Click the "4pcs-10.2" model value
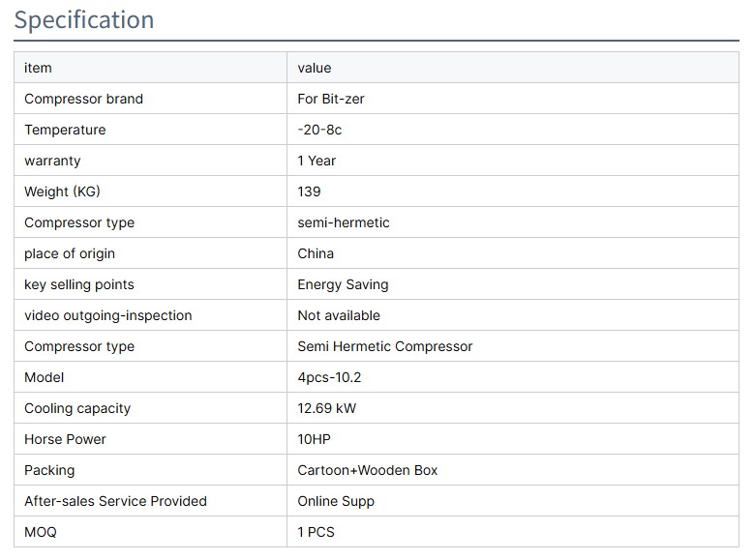Viewport: 754px width, 560px height. click(x=329, y=377)
